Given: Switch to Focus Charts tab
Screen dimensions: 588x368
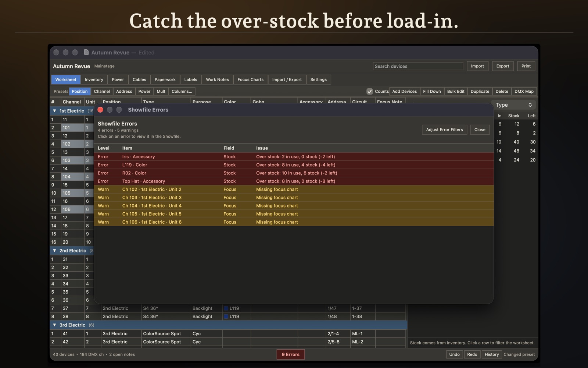Looking at the screenshot, I should point(250,79).
